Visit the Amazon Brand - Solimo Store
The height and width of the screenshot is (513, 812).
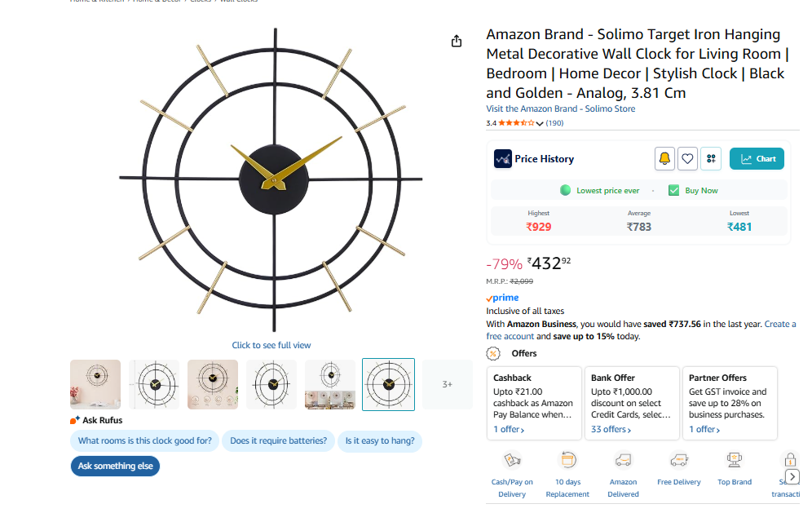(x=561, y=109)
